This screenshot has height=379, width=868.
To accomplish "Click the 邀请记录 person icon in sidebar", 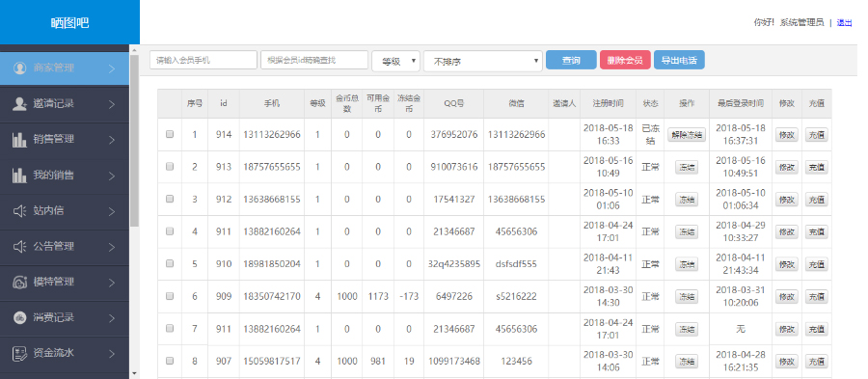I will 20,103.
